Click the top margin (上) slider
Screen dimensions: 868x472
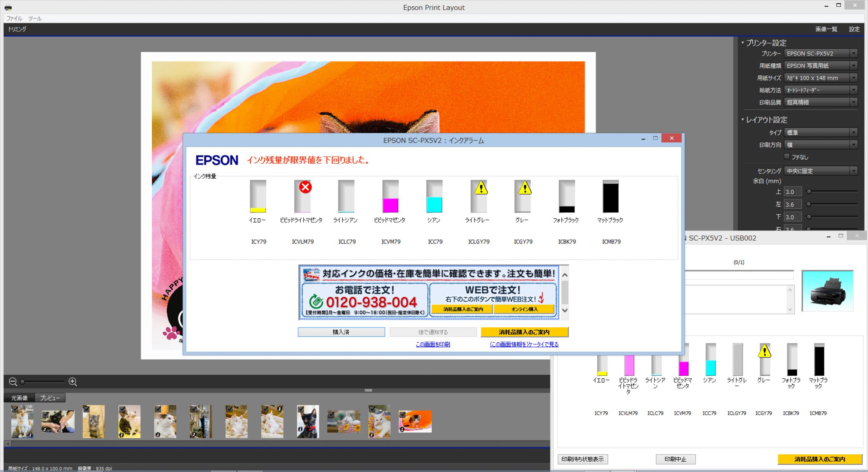coord(832,192)
